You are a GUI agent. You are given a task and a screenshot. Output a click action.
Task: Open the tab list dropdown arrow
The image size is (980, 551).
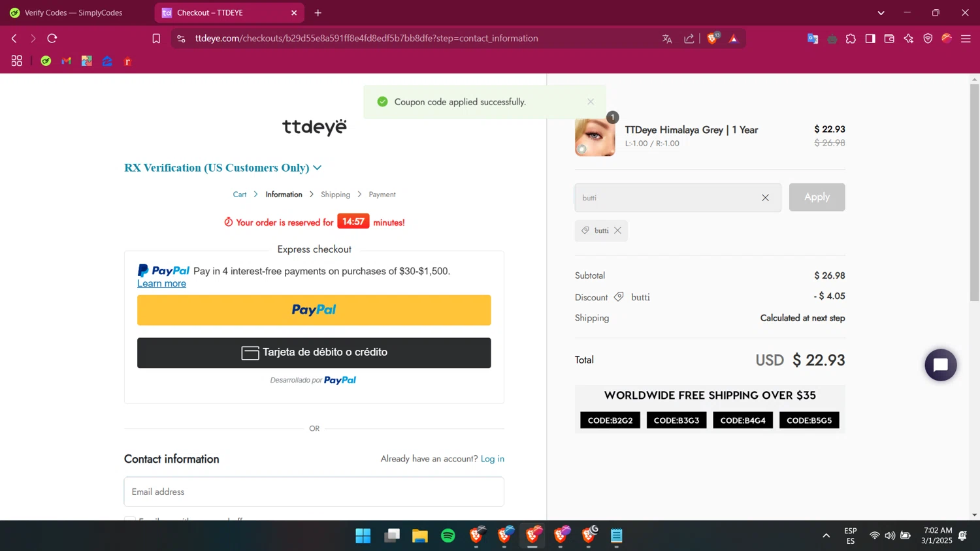(x=881, y=13)
